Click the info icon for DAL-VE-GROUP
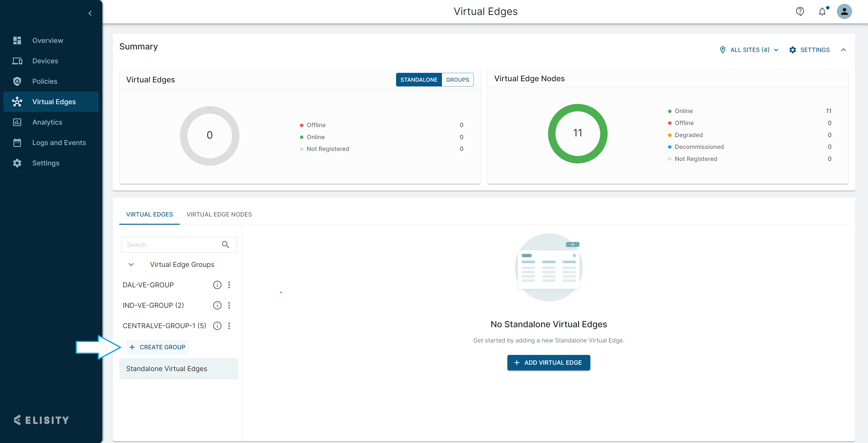This screenshot has height=443, width=868. 217,285
